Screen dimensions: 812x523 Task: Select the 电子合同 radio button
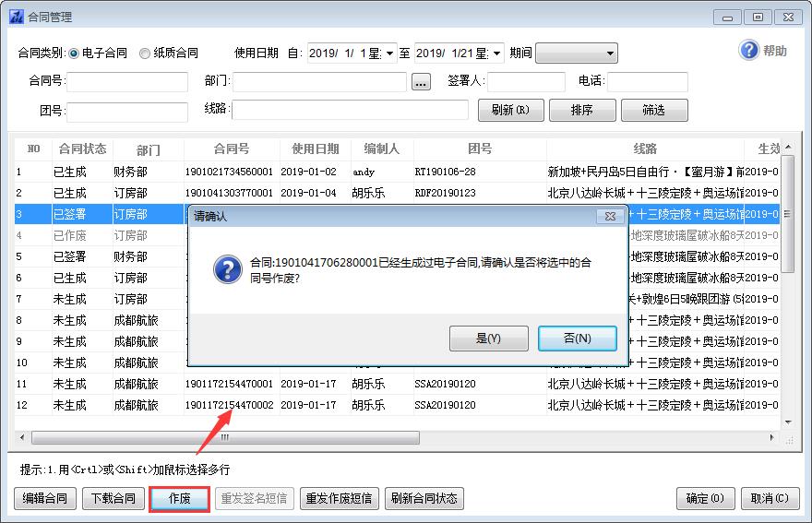[74, 53]
